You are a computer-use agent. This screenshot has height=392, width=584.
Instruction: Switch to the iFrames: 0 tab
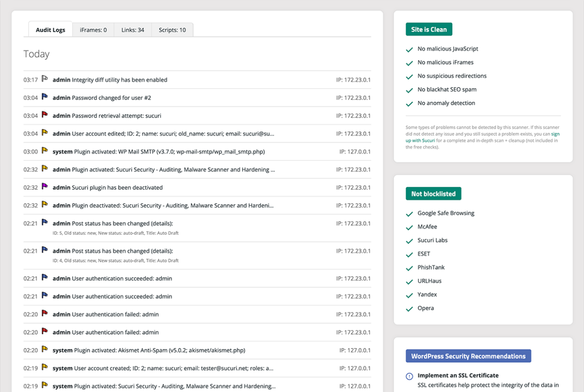click(93, 30)
